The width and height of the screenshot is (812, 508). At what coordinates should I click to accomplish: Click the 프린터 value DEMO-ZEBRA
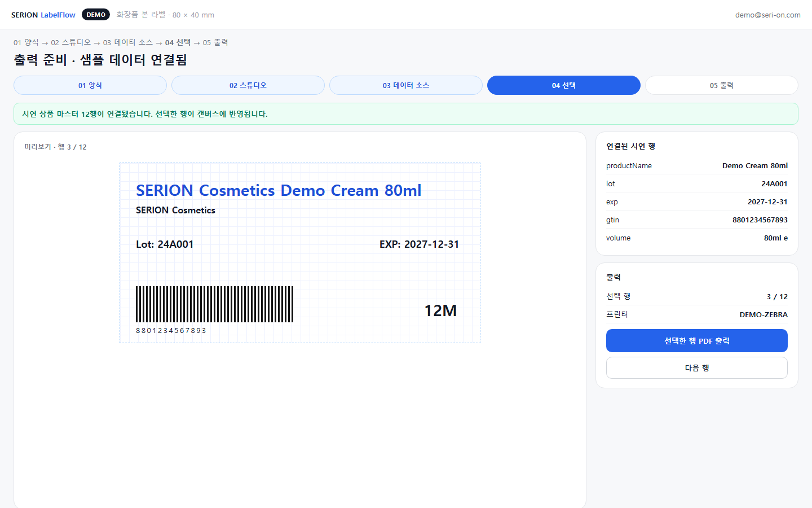coord(764,314)
